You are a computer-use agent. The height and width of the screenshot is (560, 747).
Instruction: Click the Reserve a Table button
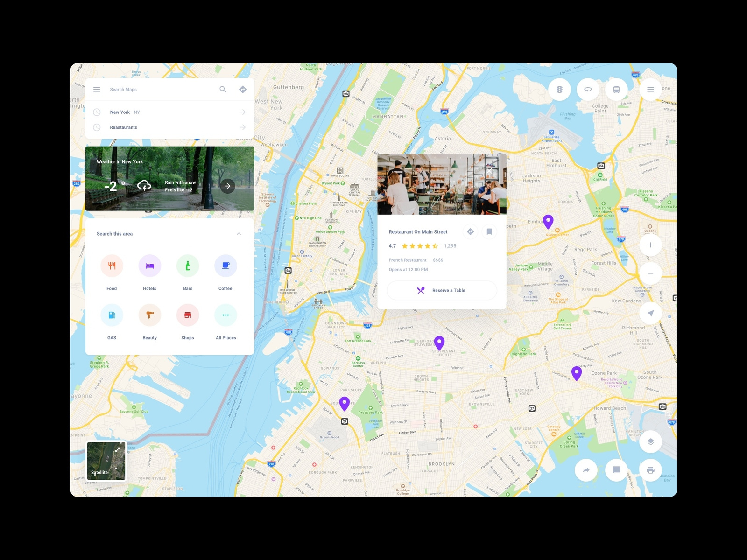tap(442, 290)
